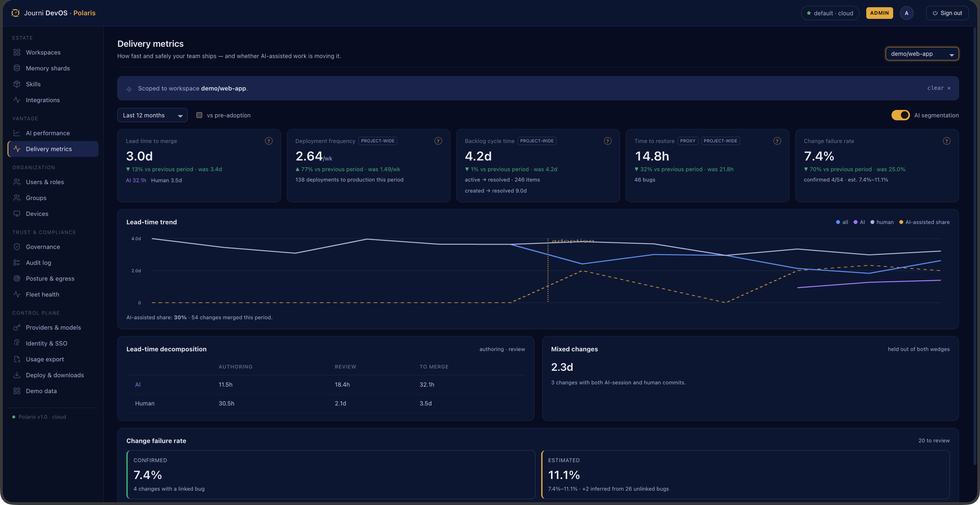
Task: Click the authoring · review label
Action: pos(502,349)
